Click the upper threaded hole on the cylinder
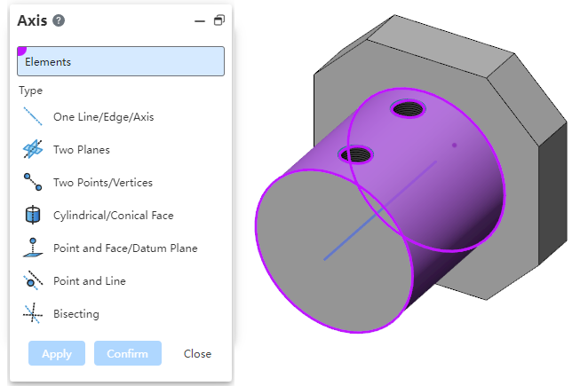 (x=409, y=109)
